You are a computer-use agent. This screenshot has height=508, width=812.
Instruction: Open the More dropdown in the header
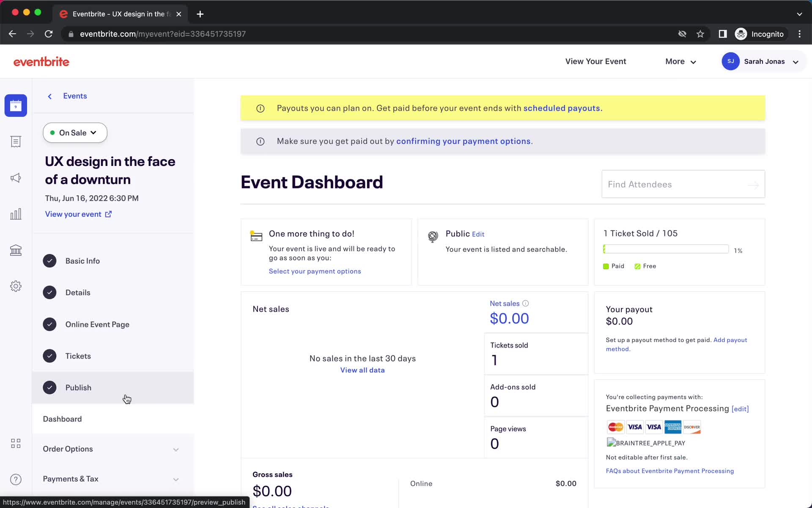[x=680, y=61]
